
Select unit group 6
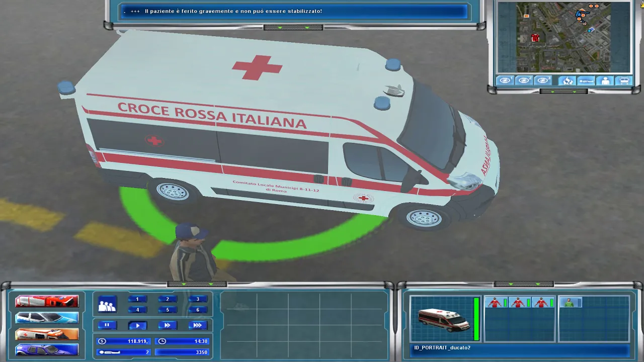point(198,310)
